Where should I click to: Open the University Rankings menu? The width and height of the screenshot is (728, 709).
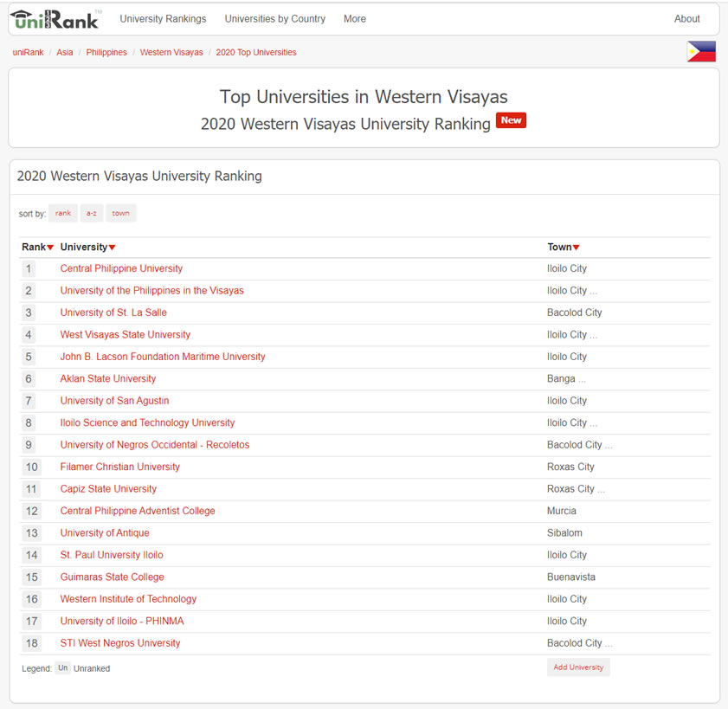(x=163, y=19)
